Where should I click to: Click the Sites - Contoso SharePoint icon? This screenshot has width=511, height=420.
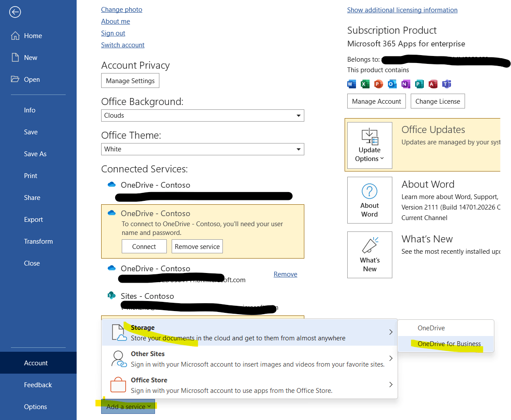coord(112,295)
